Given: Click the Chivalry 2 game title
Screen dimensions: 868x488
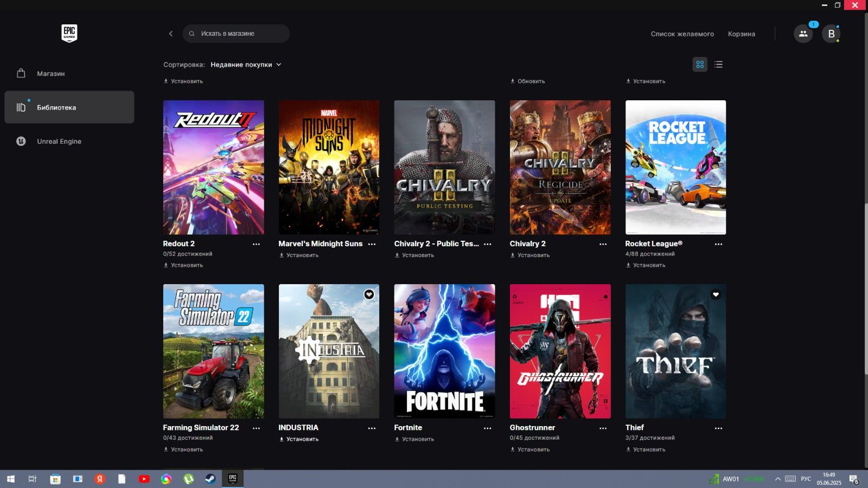Looking at the screenshot, I should 528,244.
